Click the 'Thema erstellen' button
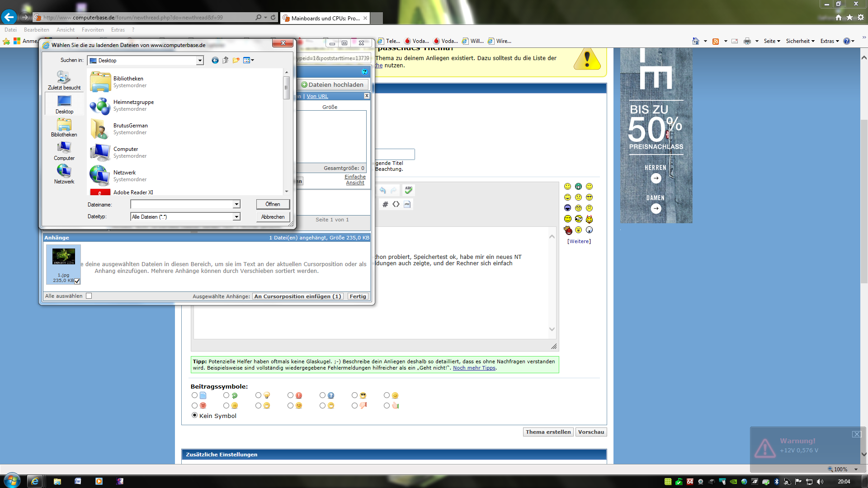868x488 pixels. coord(548,432)
